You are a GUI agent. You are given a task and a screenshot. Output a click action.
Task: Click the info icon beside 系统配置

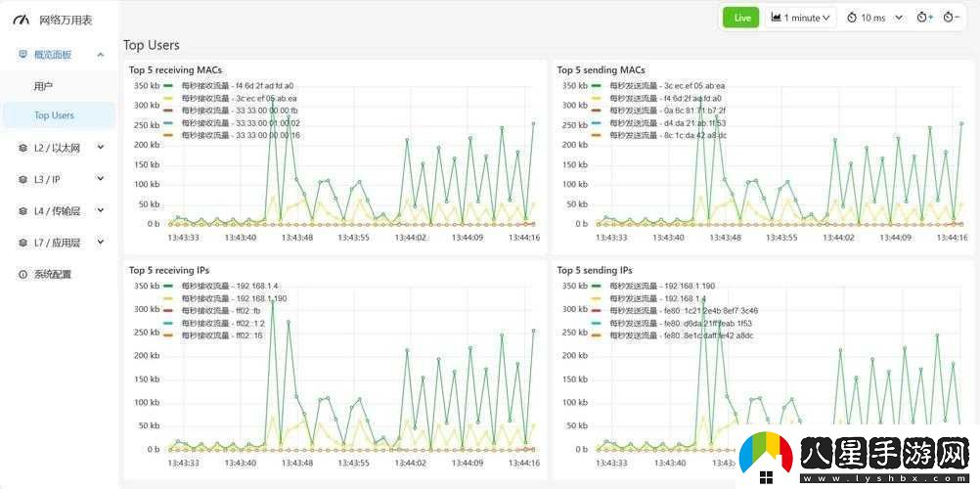[23, 274]
